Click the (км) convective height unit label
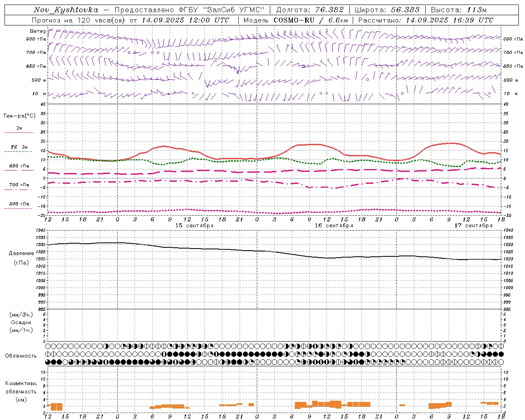The width and height of the screenshot is (525, 420). [21, 399]
